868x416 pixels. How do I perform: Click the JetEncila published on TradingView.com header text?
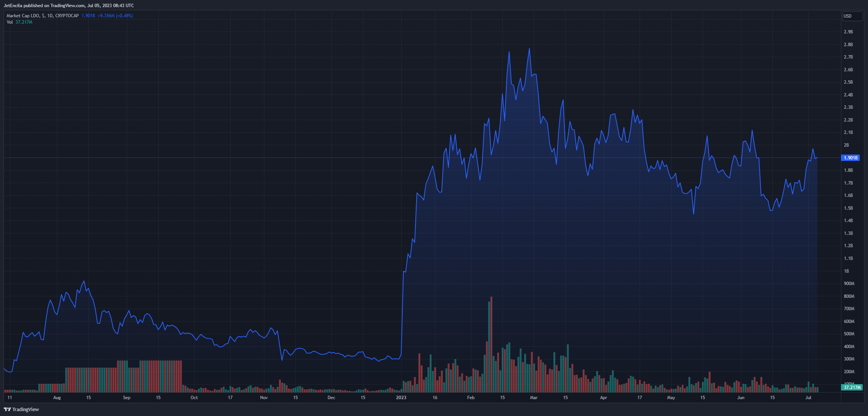(x=69, y=6)
